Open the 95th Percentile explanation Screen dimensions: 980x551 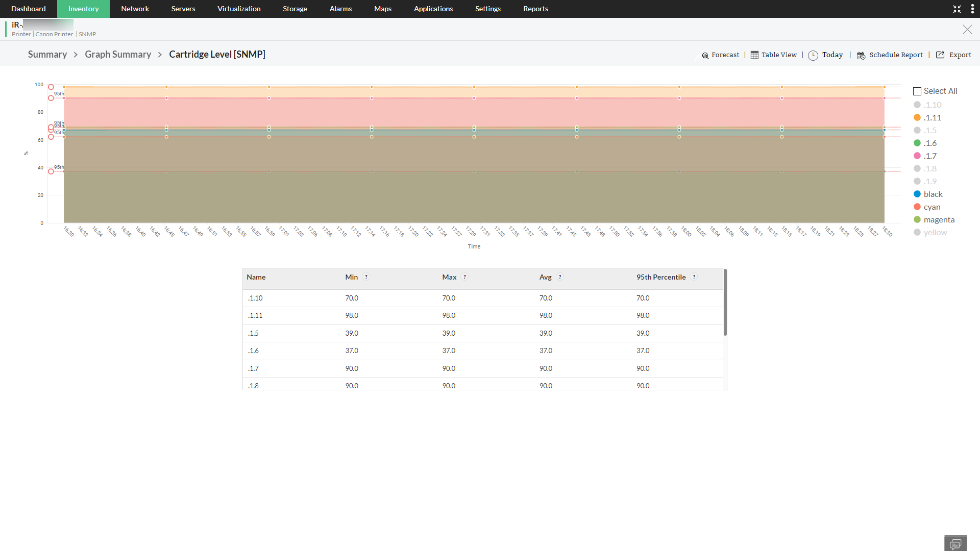click(x=694, y=277)
